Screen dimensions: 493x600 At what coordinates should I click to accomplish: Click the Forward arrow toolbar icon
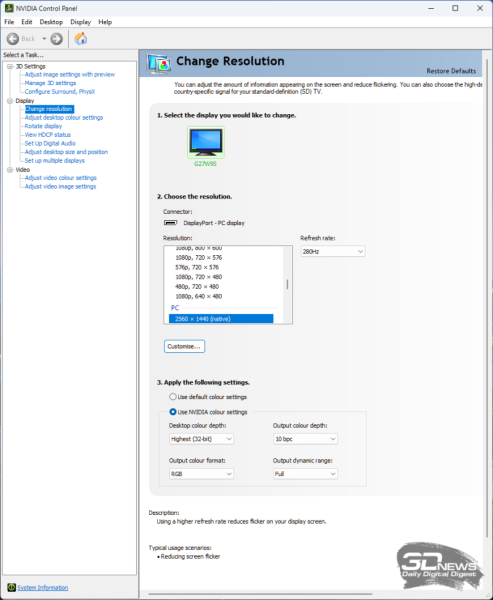tap(57, 39)
